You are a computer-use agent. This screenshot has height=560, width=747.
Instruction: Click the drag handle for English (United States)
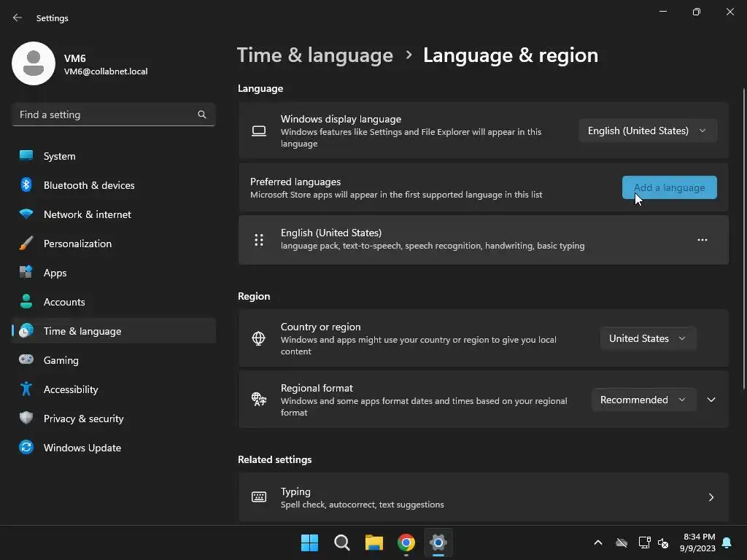pyautogui.click(x=259, y=240)
